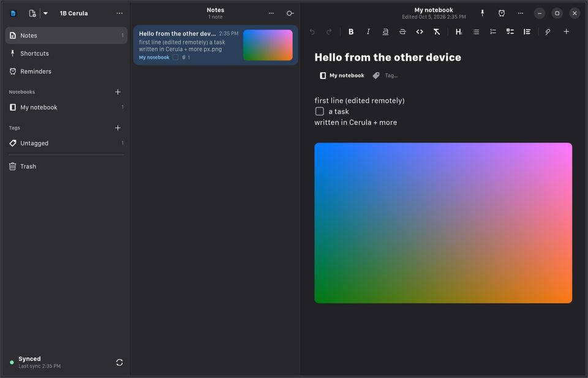Open Reminders in the sidebar
This screenshot has height=378, width=588.
[x=66, y=71]
